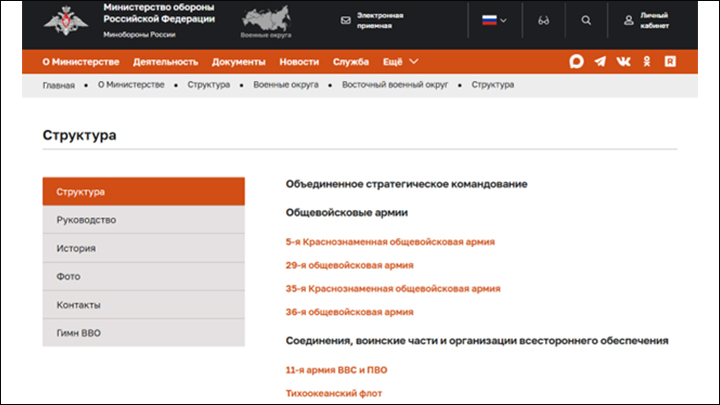Image resolution: width=720 pixels, height=405 pixels.
Task: Open the accessibility glasses icon
Action: coord(544,20)
